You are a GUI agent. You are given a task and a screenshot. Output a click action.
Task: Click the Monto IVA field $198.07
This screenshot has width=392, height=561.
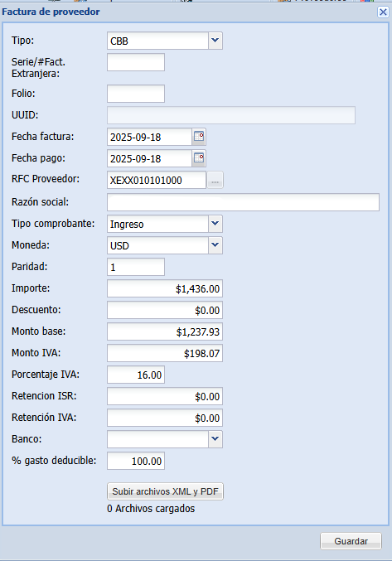click(x=165, y=353)
